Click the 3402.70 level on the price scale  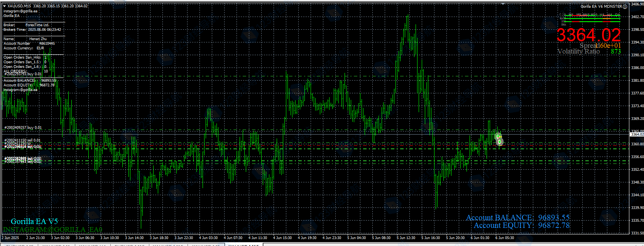pyautogui.click(x=637, y=17)
